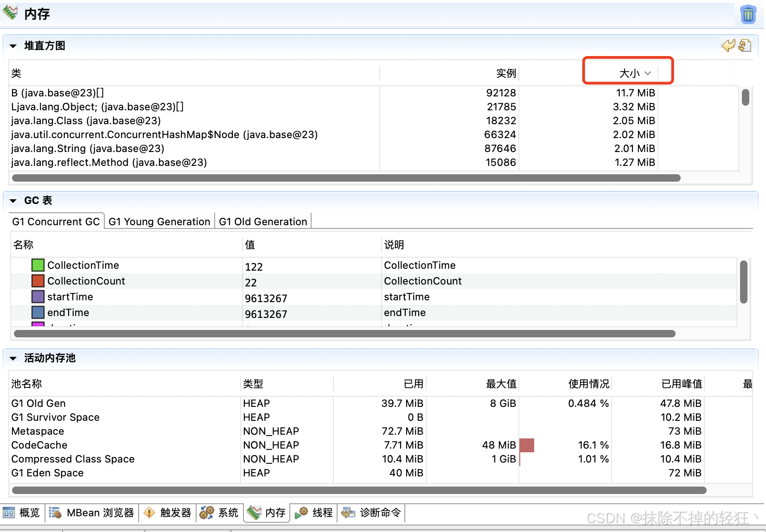This screenshot has width=766, height=532.
Task: Click the refresh-page icon in the heap histogram toolbar
Action: point(745,45)
